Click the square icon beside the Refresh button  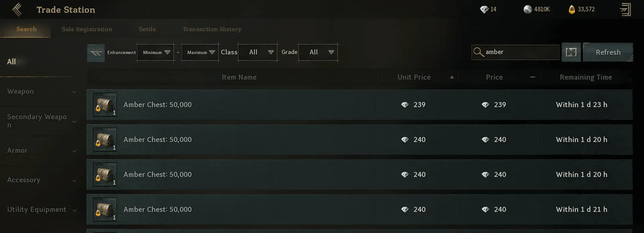point(571,52)
